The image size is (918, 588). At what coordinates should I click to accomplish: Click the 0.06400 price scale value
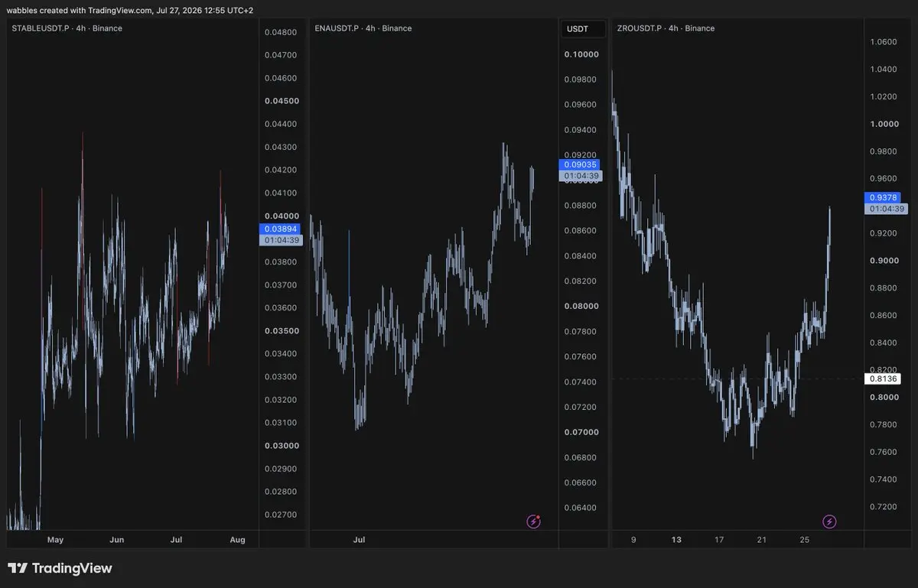[x=581, y=508]
